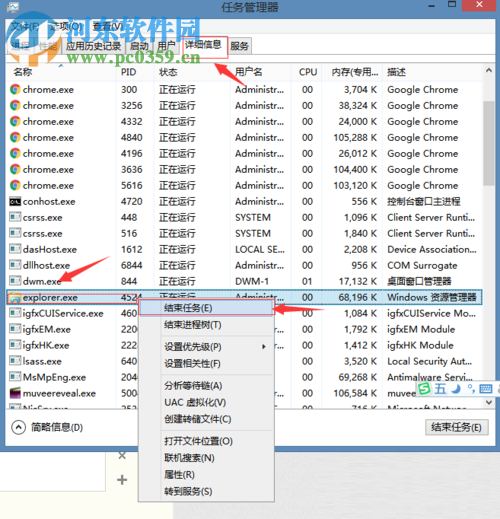500x519 pixels.
Task: Choose 转到服务(S) from the context menu
Action: tap(206, 491)
